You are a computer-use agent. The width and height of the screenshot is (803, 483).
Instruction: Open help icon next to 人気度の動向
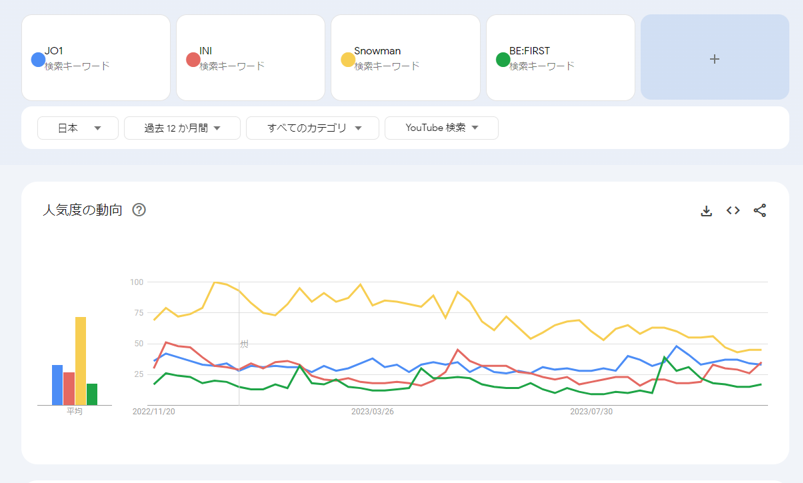tap(139, 210)
